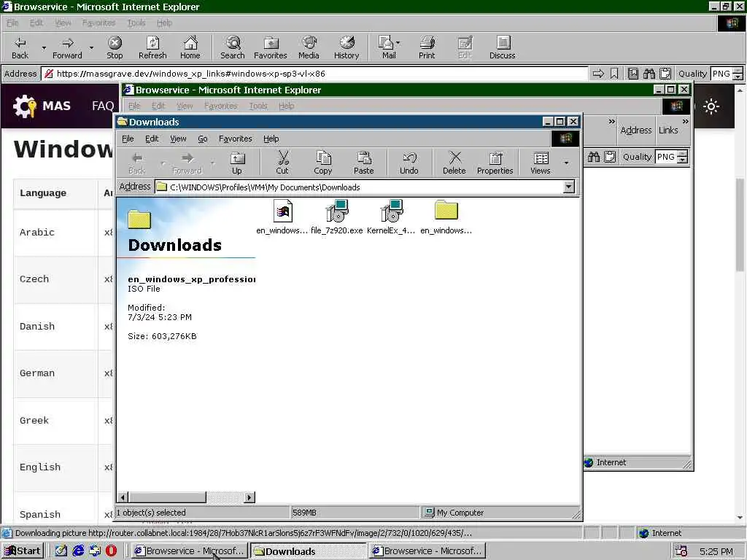This screenshot has width=747, height=560.
Task: Click the main IE address bar URL field
Action: point(314,74)
